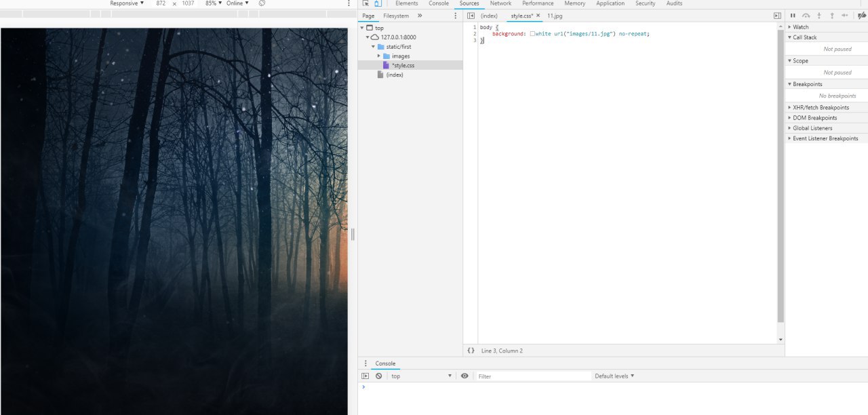The width and height of the screenshot is (868, 415).
Task: Click the white color swatch in CSS
Action: [532, 33]
